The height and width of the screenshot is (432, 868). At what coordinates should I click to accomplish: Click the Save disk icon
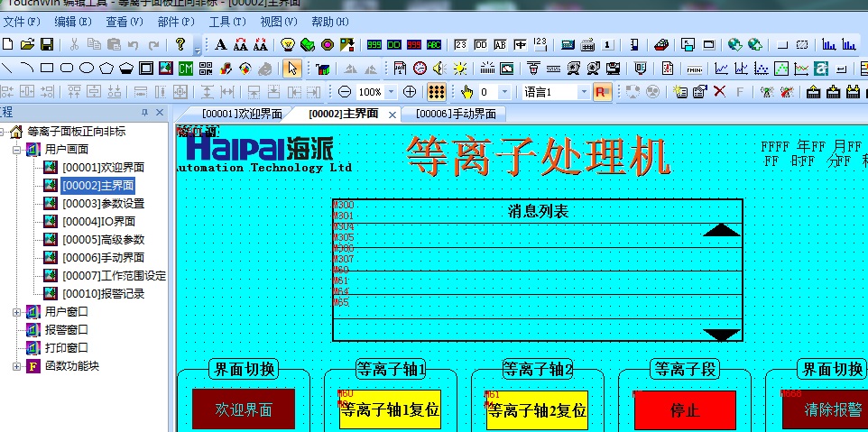pyautogui.click(x=46, y=44)
